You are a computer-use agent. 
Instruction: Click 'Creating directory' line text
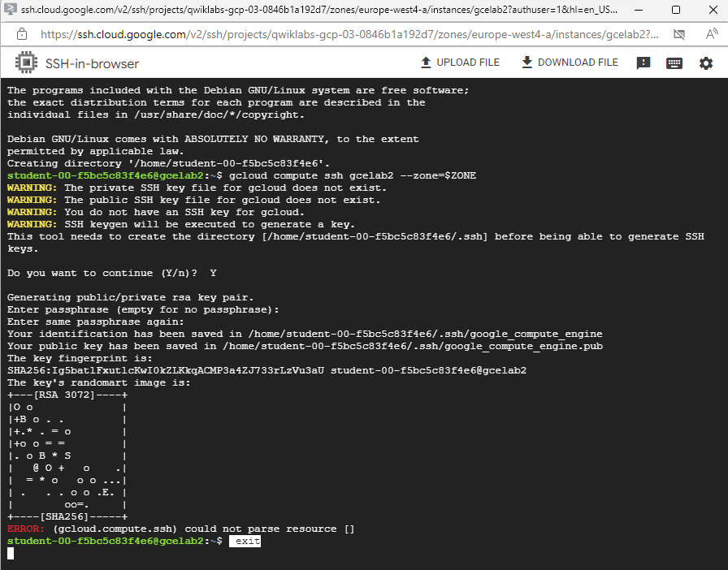point(168,163)
